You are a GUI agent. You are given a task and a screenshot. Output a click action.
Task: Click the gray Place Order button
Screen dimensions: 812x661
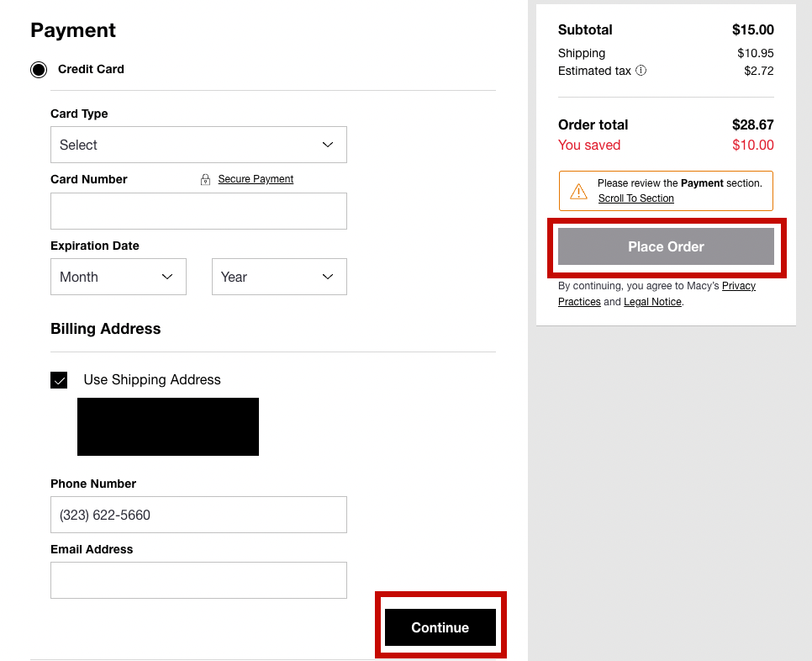pyautogui.click(x=666, y=247)
